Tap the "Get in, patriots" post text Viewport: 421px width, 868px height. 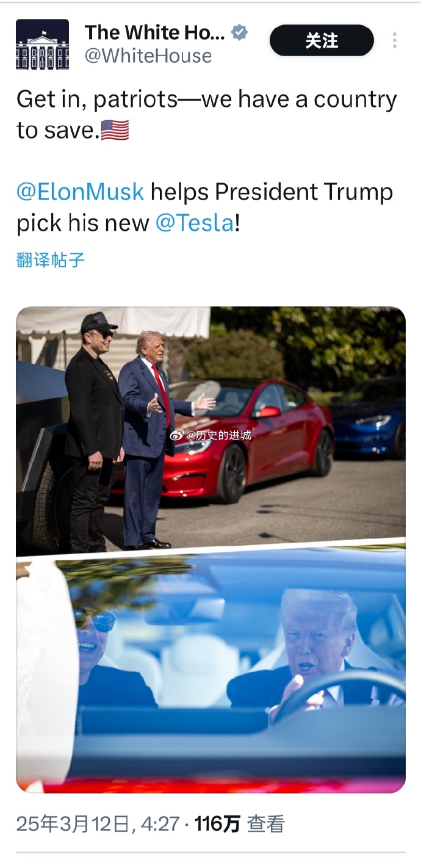[x=207, y=114]
